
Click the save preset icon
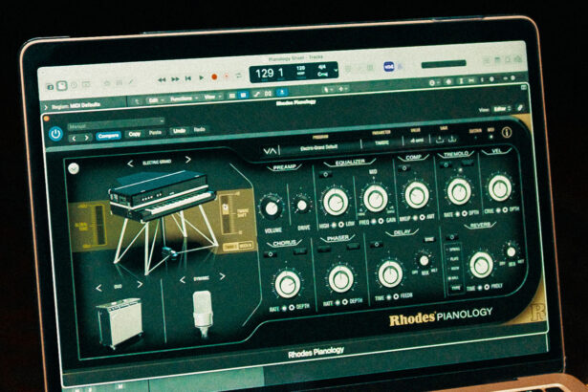point(440,140)
